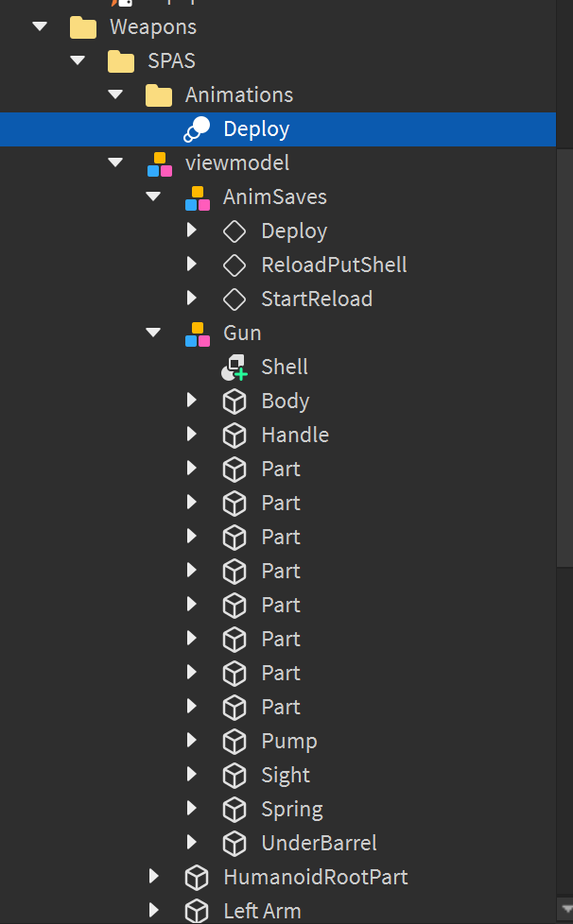This screenshot has height=924, width=573.
Task: Click the Gun model icon
Action: tap(196, 333)
